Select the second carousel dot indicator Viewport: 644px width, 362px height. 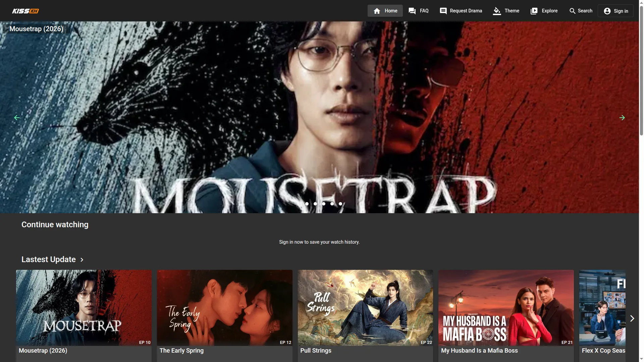click(x=315, y=204)
